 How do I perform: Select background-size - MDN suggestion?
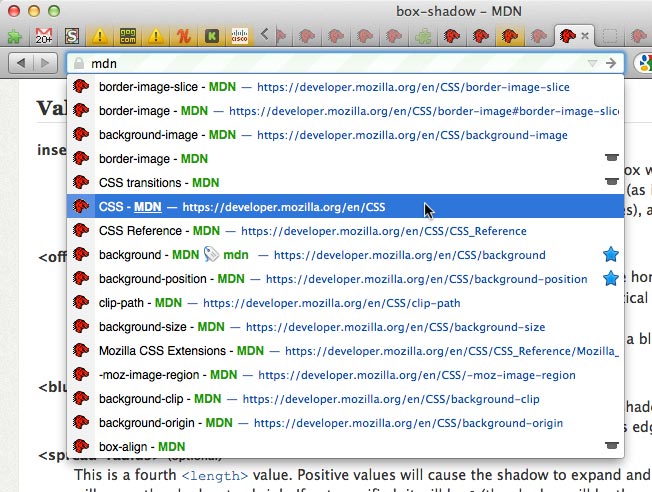coord(346,327)
